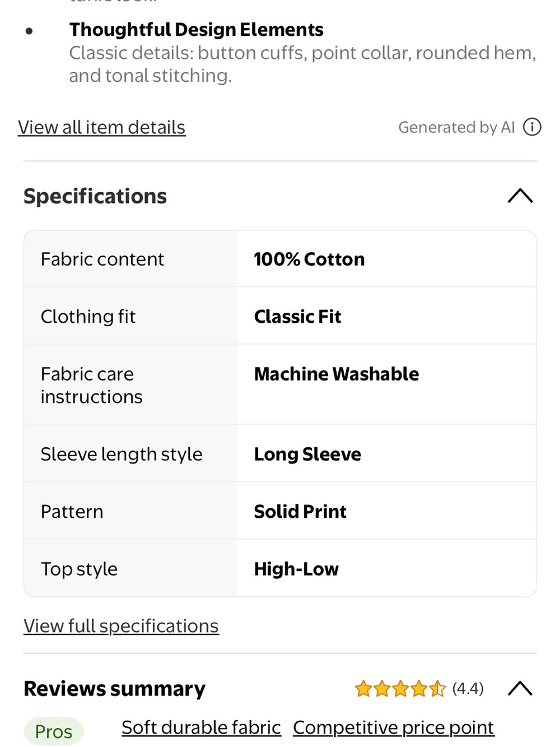Tap the star rating icons

pos(400,688)
